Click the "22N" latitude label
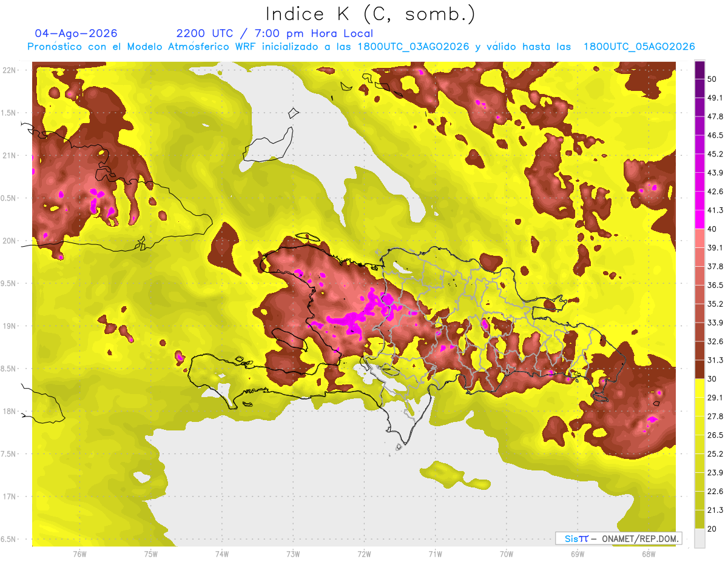The width and height of the screenshot is (728, 562). click(8, 70)
